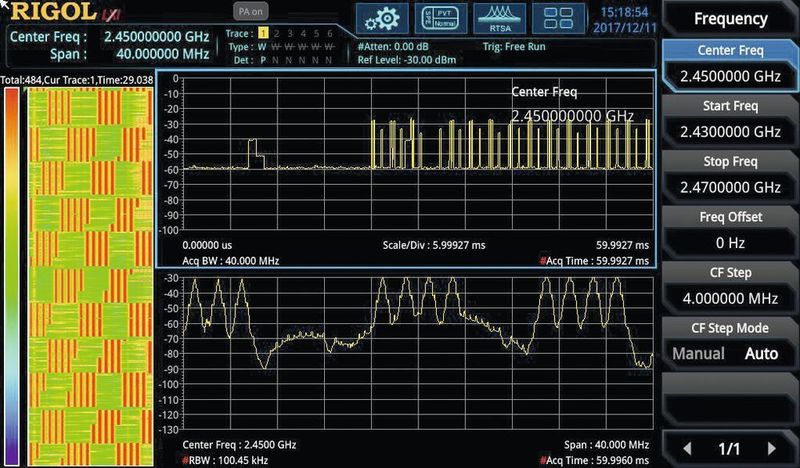Select the RTSA mode icon
This screenshot has width=800, height=468.
tap(499, 19)
